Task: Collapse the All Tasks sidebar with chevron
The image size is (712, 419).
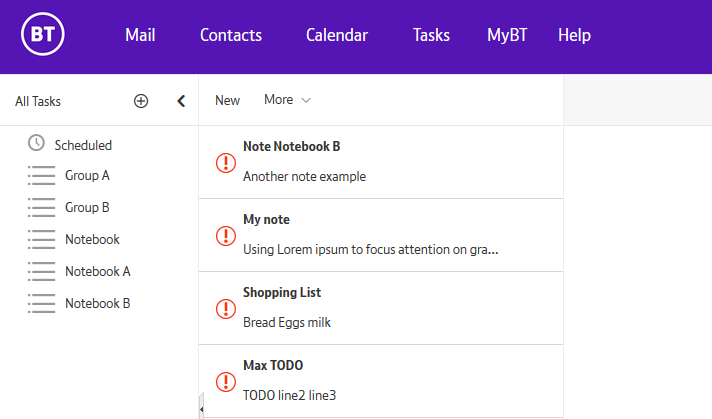Action: tap(181, 101)
